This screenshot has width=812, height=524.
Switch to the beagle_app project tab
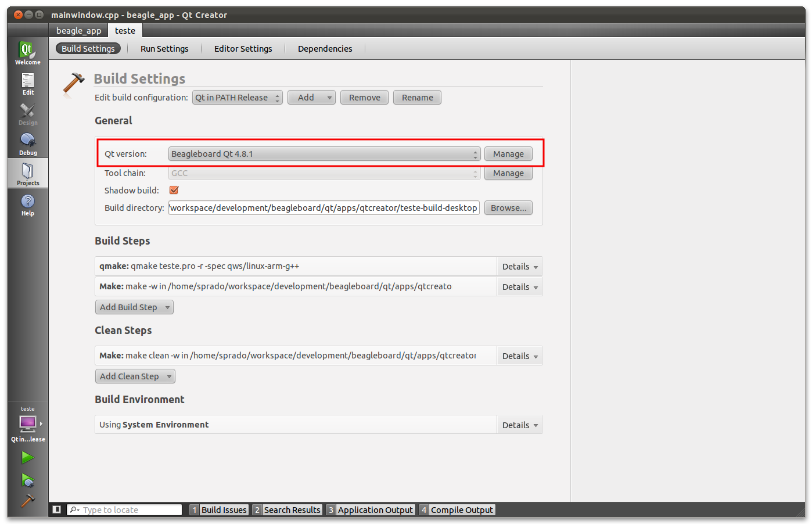click(x=78, y=31)
